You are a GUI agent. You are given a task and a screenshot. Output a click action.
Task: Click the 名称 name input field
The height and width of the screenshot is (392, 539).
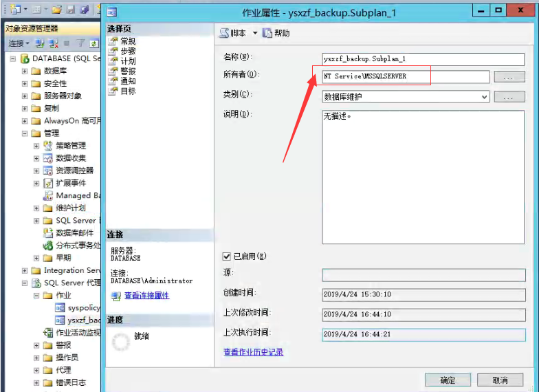pos(423,59)
